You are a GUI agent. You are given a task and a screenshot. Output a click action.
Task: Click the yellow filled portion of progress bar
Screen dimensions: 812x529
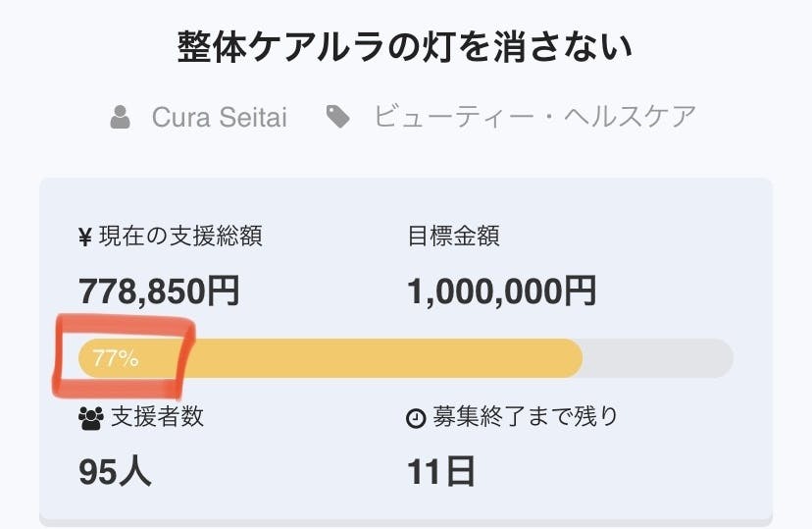(x=392, y=358)
